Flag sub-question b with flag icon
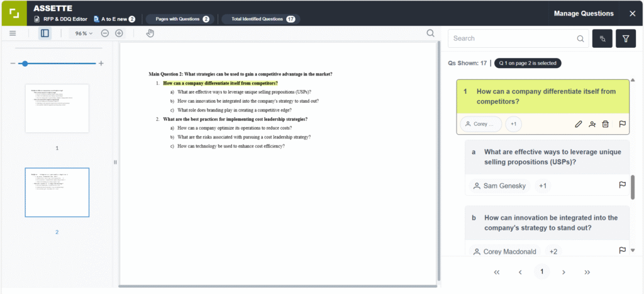The image size is (644, 294). (x=622, y=250)
